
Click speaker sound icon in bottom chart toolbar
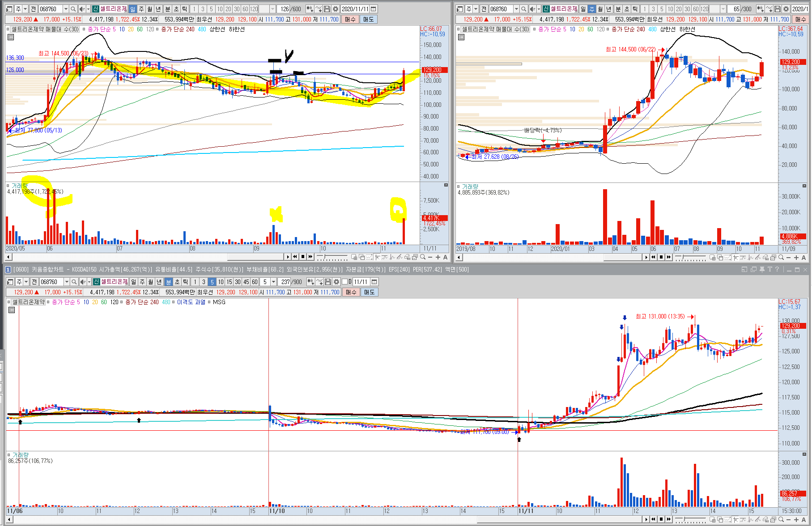point(83,282)
